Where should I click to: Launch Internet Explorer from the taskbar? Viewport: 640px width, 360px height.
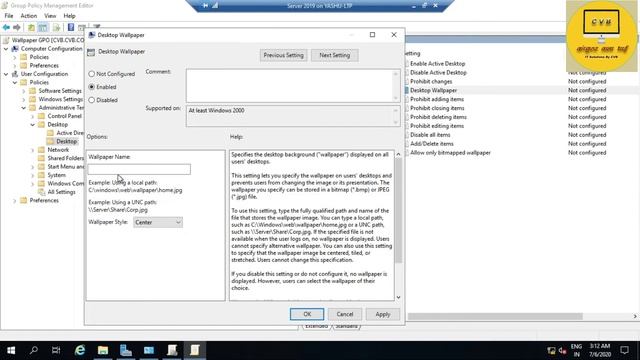pos(80,350)
